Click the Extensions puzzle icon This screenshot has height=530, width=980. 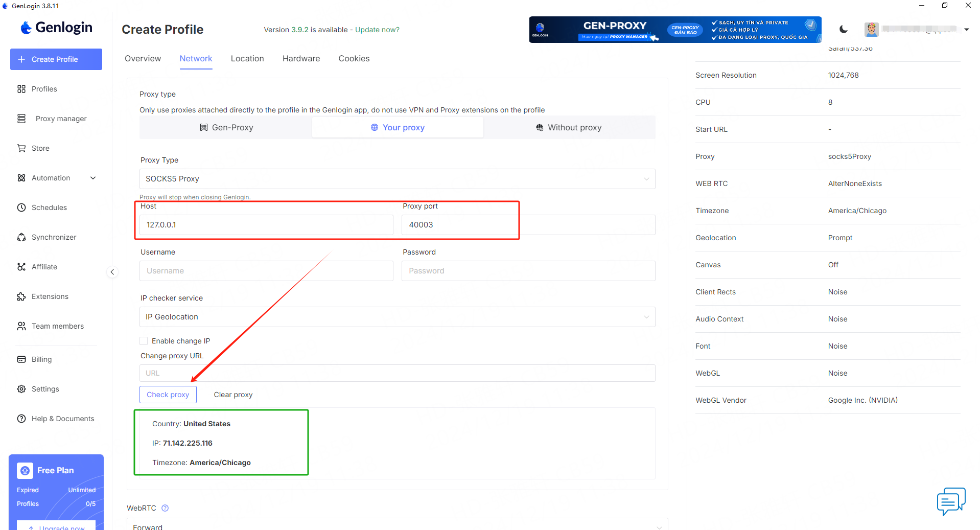(x=21, y=296)
